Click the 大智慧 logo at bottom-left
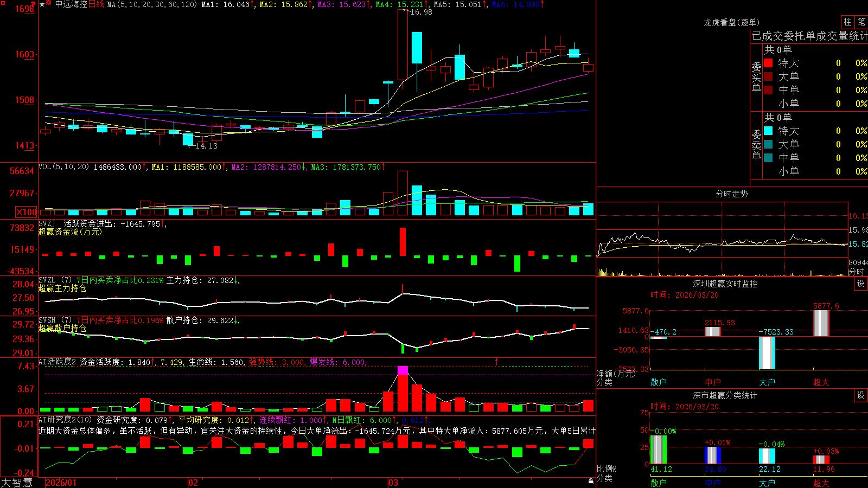Image resolution: width=868 pixels, height=488 pixels. pos(17,482)
